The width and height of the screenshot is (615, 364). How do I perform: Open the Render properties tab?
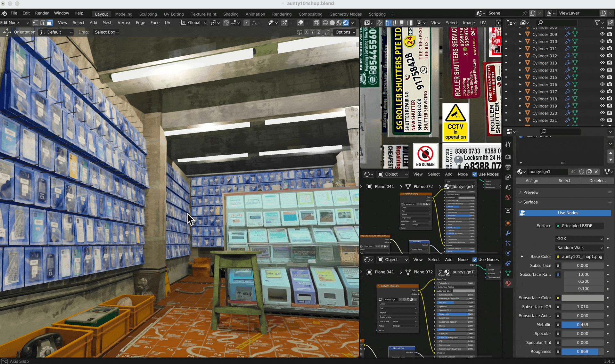click(x=508, y=157)
